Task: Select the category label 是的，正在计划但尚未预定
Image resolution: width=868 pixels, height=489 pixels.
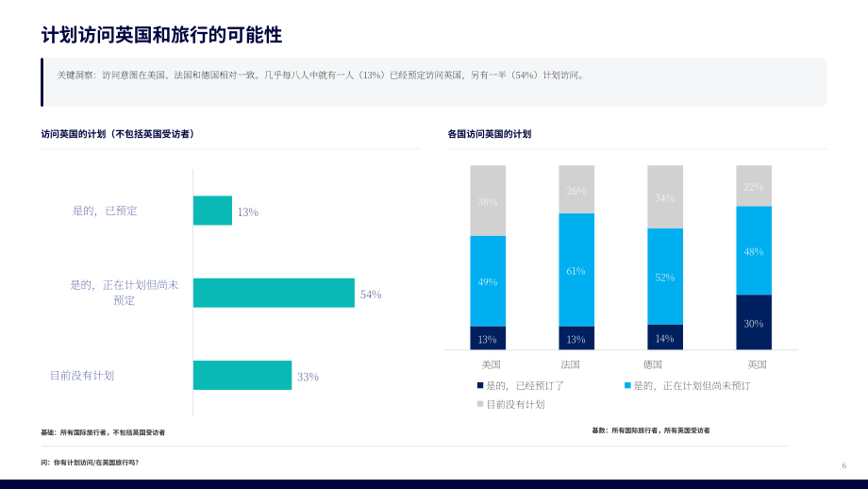Action: [124, 293]
